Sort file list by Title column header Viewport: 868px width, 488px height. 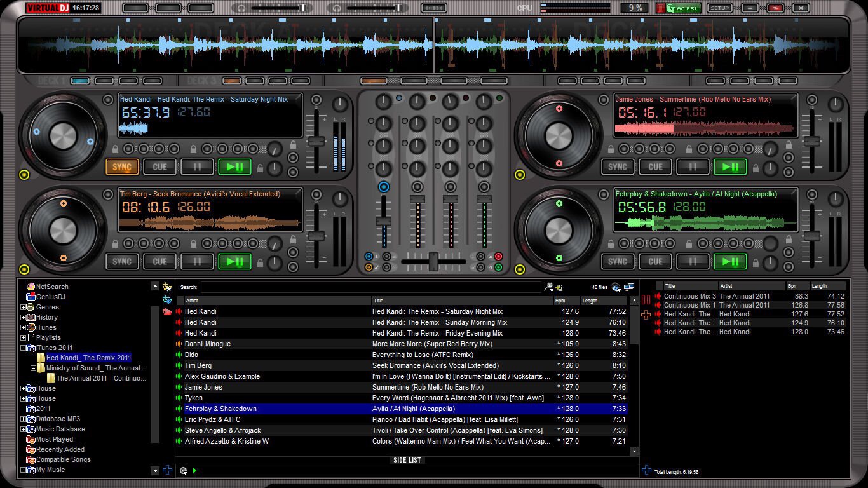[x=463, y=301]
